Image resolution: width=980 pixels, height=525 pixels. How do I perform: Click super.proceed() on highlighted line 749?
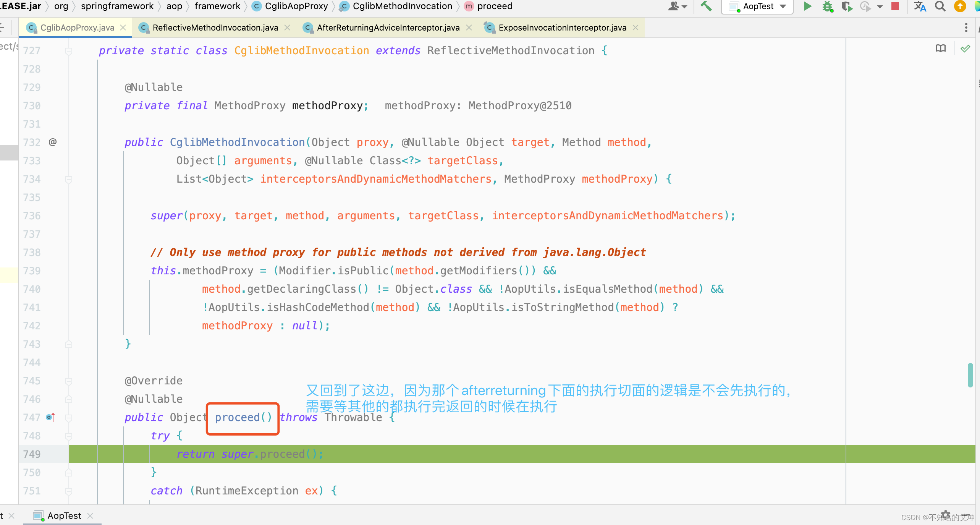pyautogui.click(x=272, y=454)
